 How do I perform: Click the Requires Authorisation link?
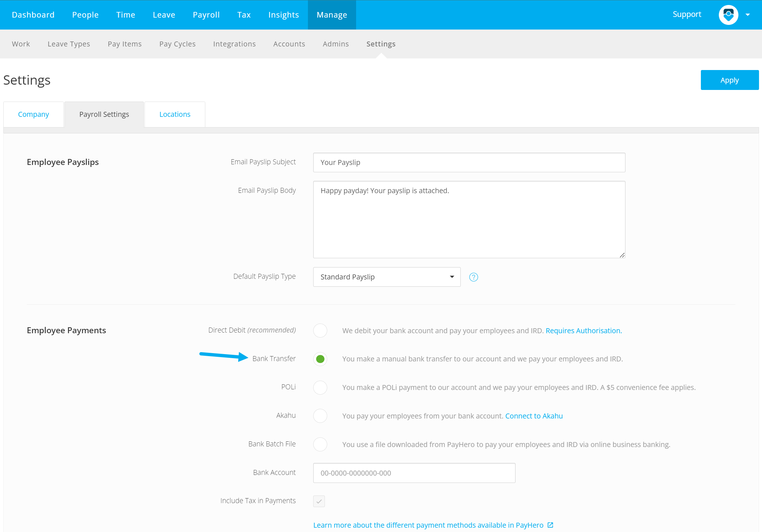coord(584,331)
